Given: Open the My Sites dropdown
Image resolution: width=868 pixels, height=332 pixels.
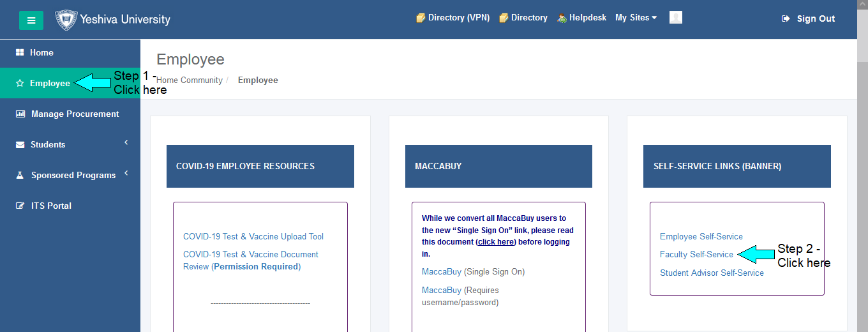Looking at the screenshot, I should point(636,18).
